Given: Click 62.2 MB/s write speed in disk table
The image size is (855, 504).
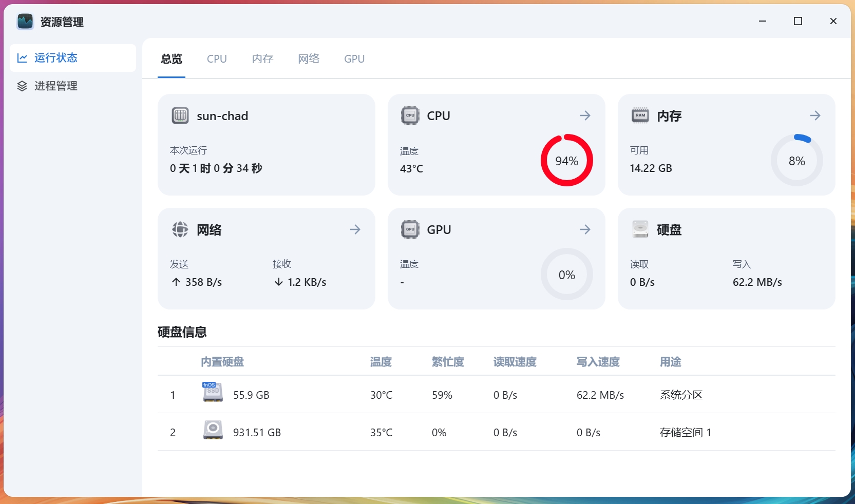Looking at the screenshot, I should (600, 395).
